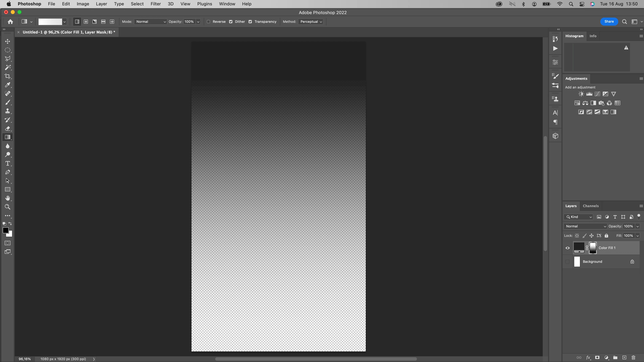This screenshot has width=644, height=362.
Task: Hide the Color Fill 1 layer
Action: (x=568, y=248)
